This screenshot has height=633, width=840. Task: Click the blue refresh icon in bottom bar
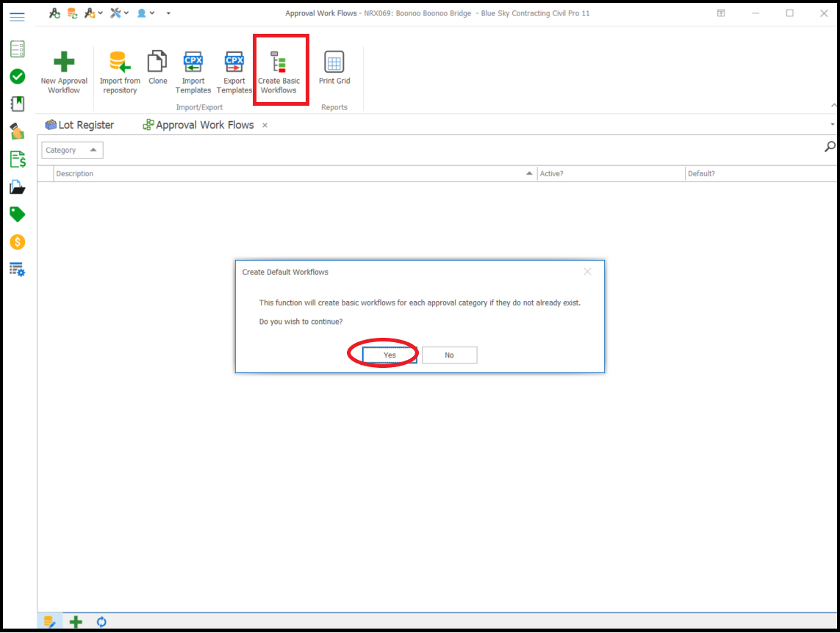101,622
